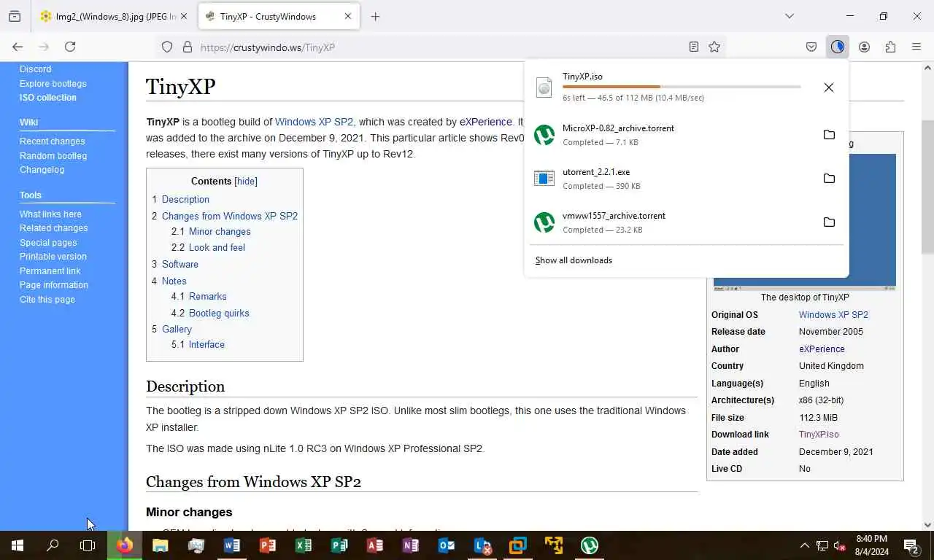The height and width of the screenshot is (560, 934).
Task: Open Page information link
Action: (53, 285)
